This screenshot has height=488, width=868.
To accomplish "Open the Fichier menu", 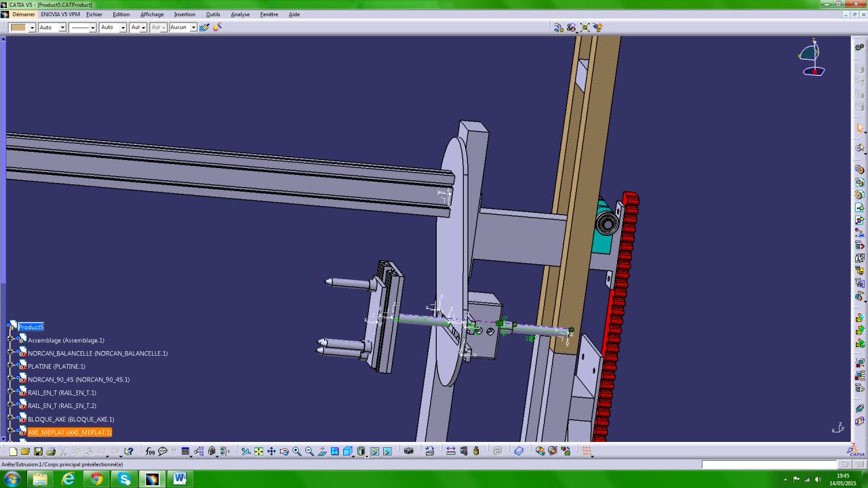I will click(94, 14).
